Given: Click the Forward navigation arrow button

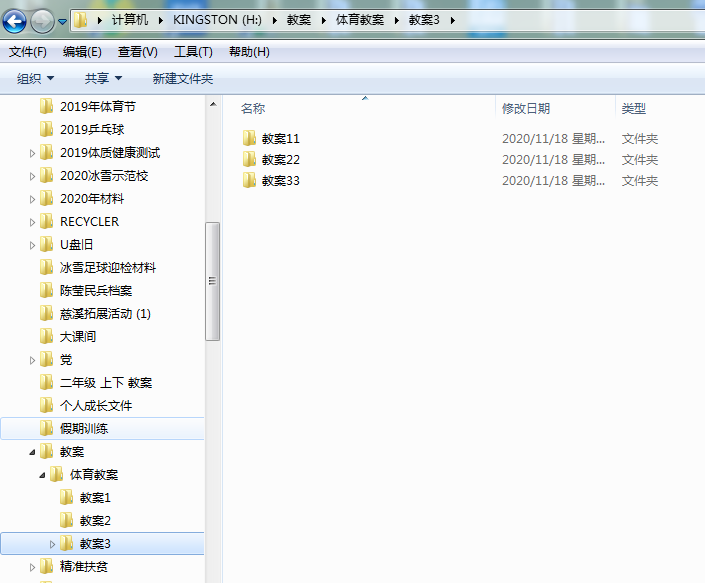Looking at the screenshot, I should [42, 21].
